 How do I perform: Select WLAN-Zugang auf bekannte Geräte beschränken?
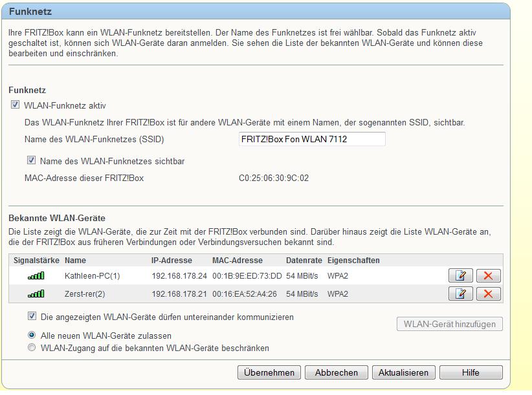(x=32, y=347)
